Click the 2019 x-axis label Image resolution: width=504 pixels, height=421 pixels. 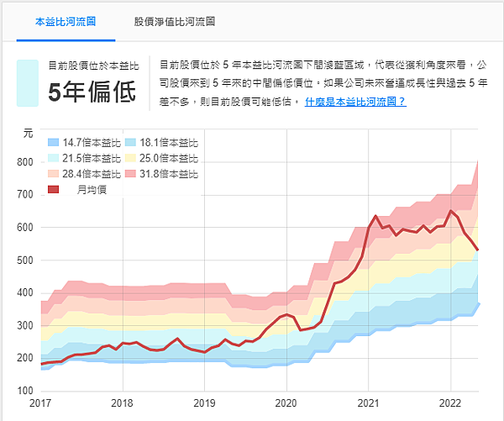click(x=204, y=403)
